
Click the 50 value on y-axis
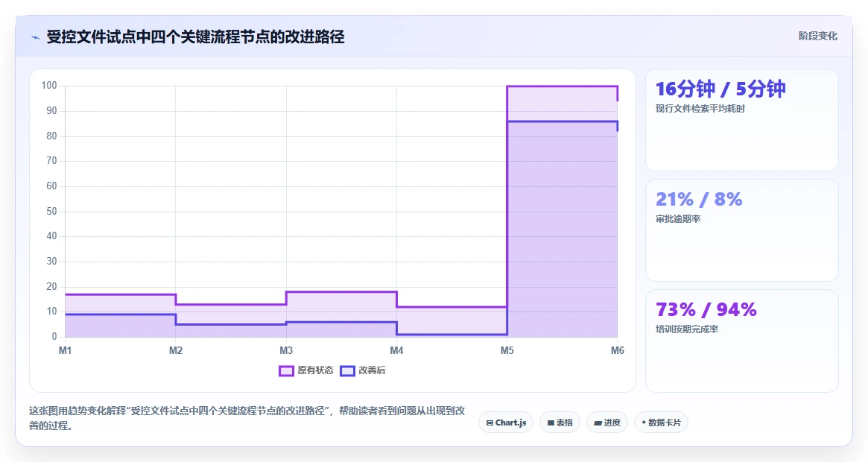pyautogui.click(x=51, y=211)
